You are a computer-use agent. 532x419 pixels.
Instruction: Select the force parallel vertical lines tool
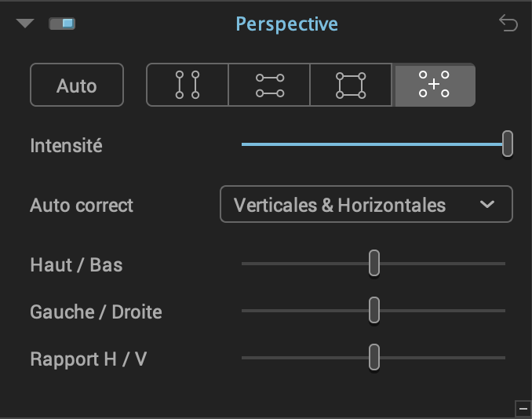tap(188, 85)
